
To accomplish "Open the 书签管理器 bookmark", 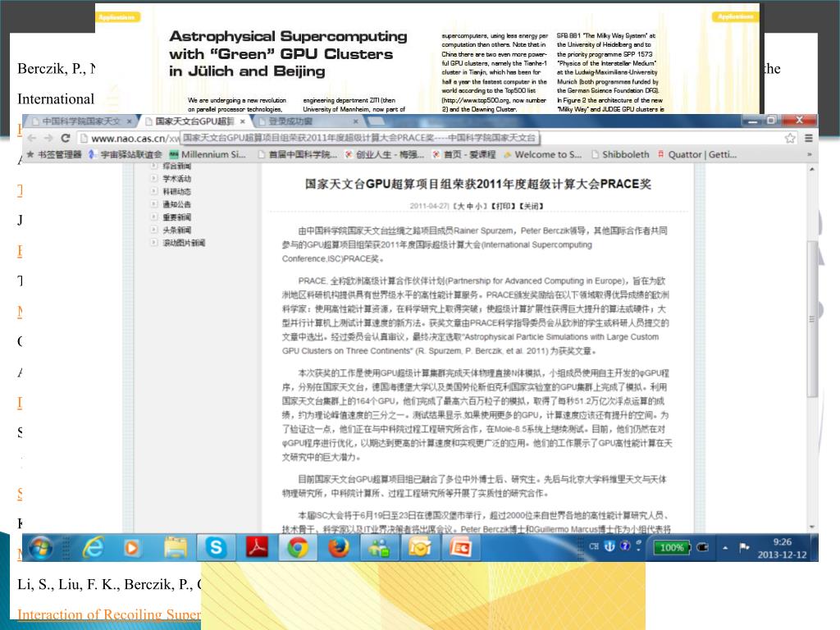I will 54,154.
